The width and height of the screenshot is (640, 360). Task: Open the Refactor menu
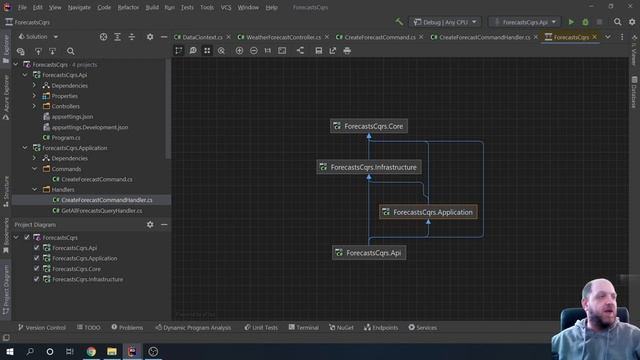pos(128,7)
